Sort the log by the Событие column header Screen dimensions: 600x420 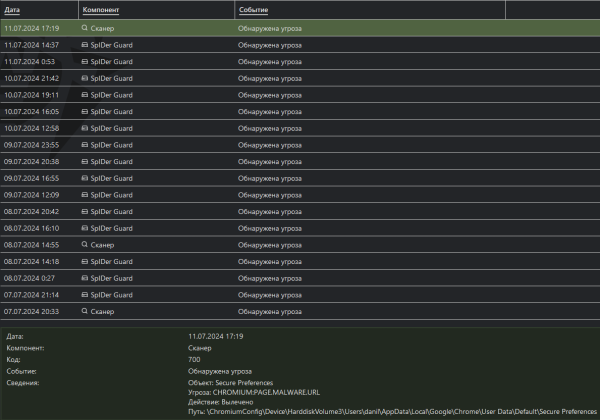pyautogui.click(x=252, y=10)
